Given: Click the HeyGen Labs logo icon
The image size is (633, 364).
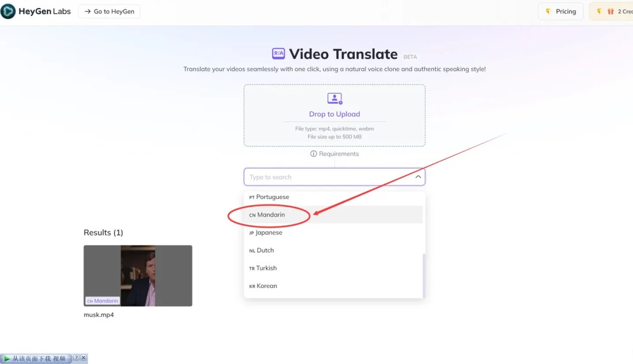Looking at the screenshot, I should click(x=8, y=11).
